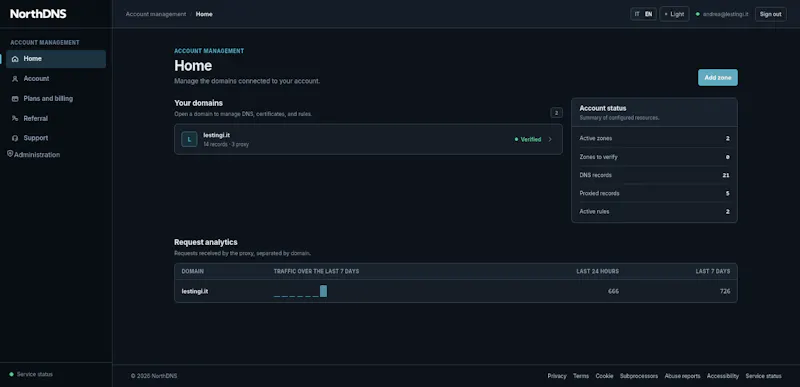Viewport: 800px width, 387px height.
Task: Click the '14 records · 3 proxy' text
Action: coord(226,144)
